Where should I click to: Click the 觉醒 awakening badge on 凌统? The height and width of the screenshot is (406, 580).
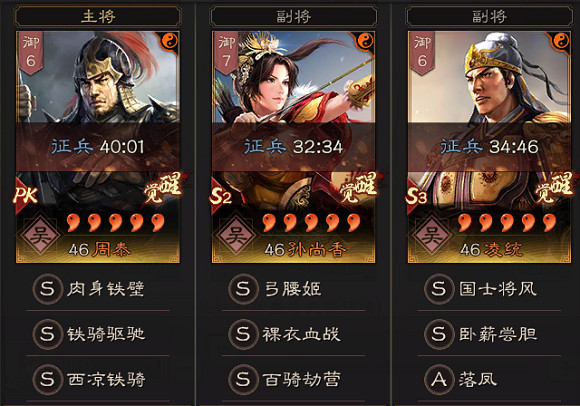tap(555, 187)
